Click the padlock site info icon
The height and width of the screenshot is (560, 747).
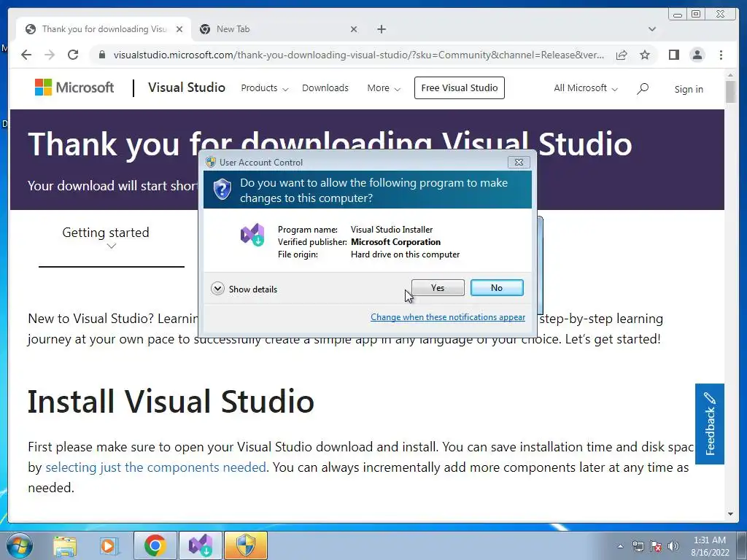click(101, 55)
